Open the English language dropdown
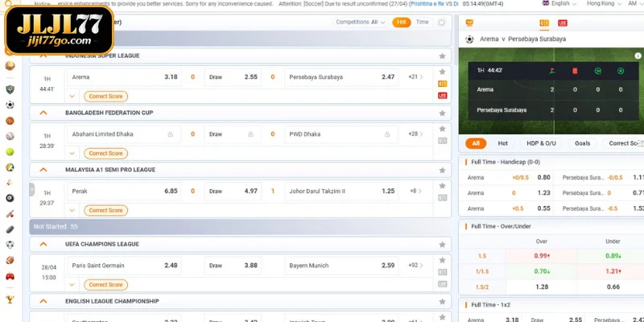This screenshot has height=322, width=644. click(559, 3)
